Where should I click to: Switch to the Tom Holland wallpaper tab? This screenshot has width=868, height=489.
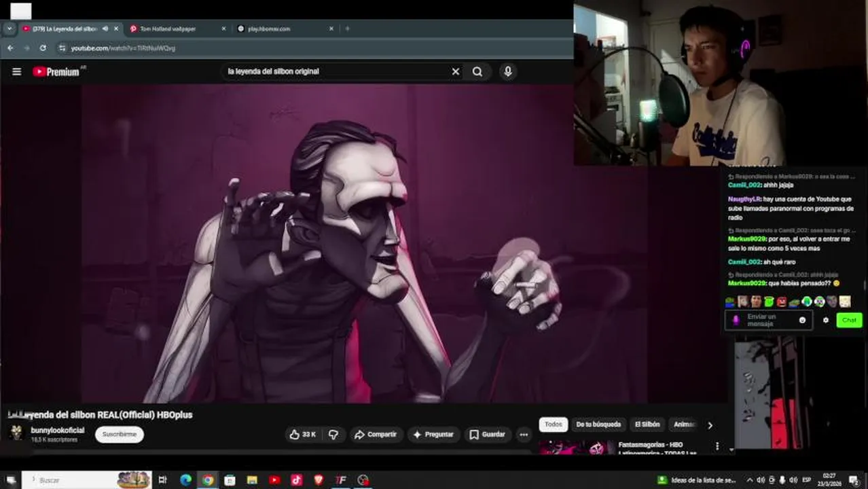[x=168, y=29]
